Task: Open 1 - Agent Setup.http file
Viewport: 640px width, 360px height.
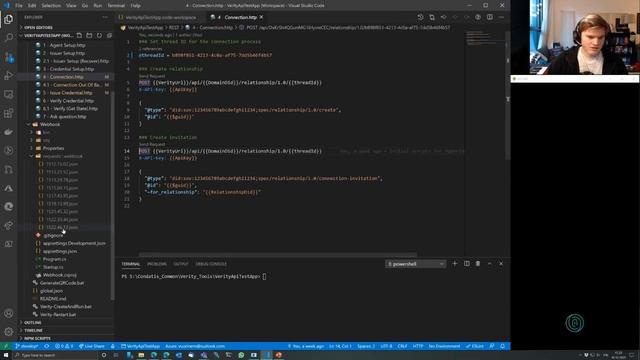Action: click(64, 45)
